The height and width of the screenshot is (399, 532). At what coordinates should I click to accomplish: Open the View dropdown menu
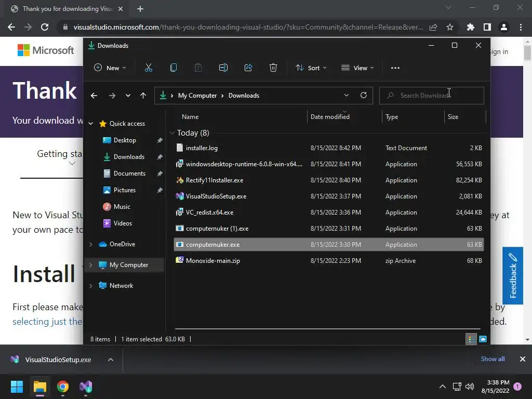tap(357, 68)
